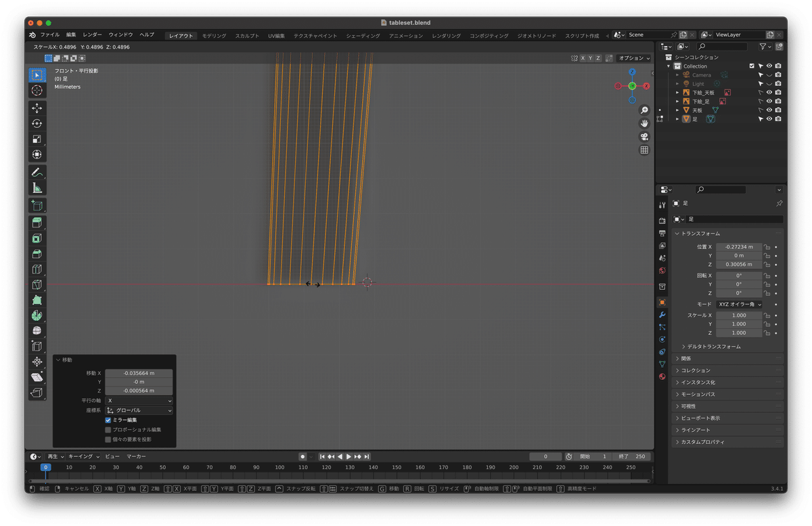Select the Knife tool
The image size is (812, 526).
point(37,285)
